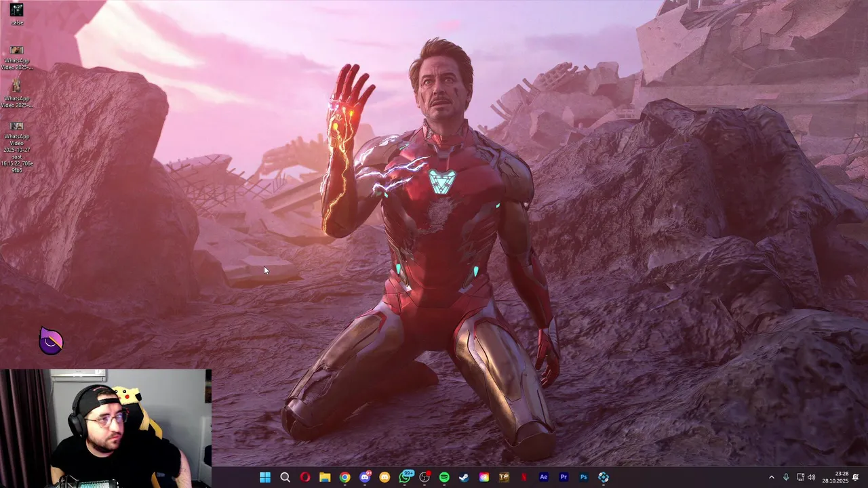Open the volume control in tray
868x488 pixels.
(x=812, y=477)
